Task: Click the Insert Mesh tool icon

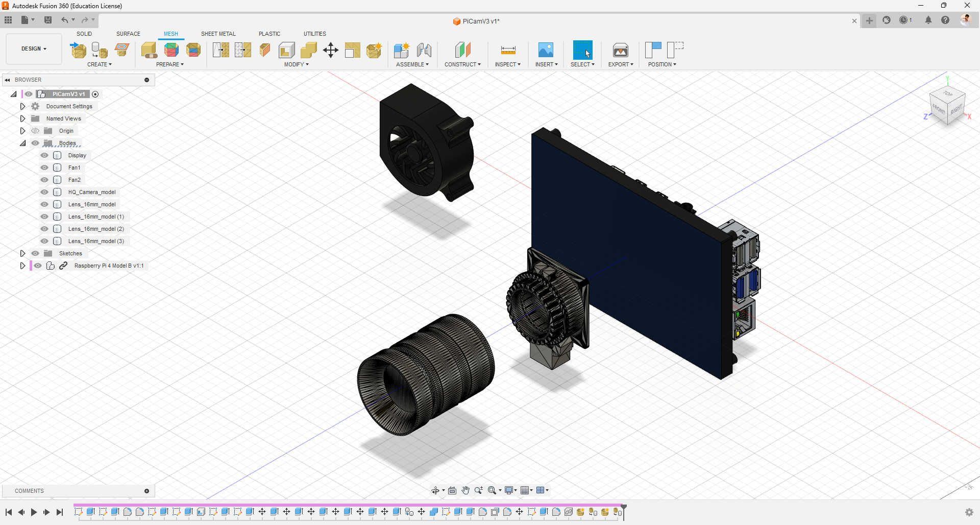Action: tap(78, 50)
